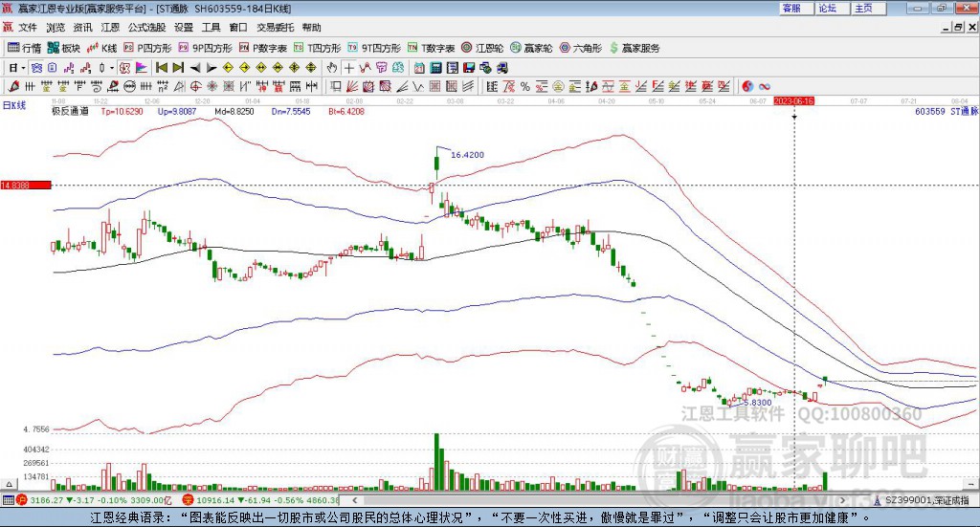Click the 603559 ST通脉 stock label
Image resolution: width=980 pixels, height=527 pixels.
(x=947, y=112)
